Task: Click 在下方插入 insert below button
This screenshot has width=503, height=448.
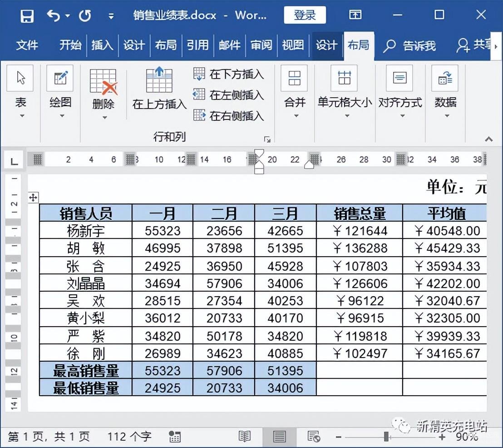Action: point(229,74)
